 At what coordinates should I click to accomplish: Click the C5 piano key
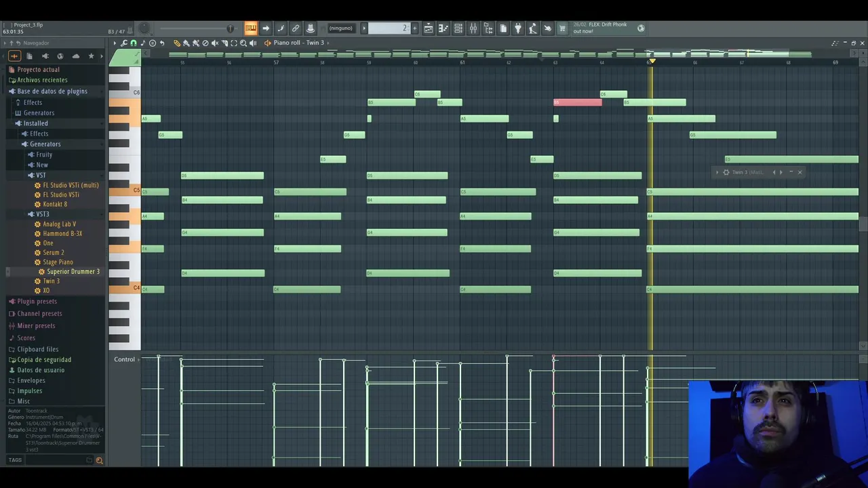[125, 191]
